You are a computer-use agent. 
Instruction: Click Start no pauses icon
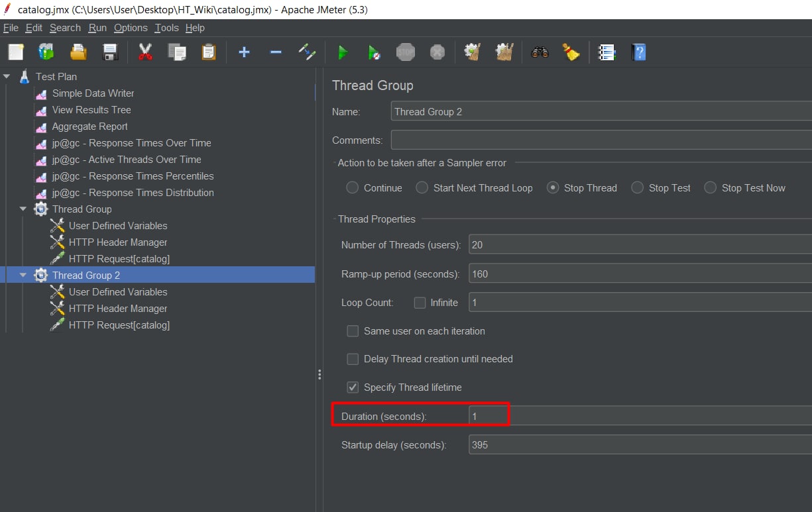tap(375, 52)
